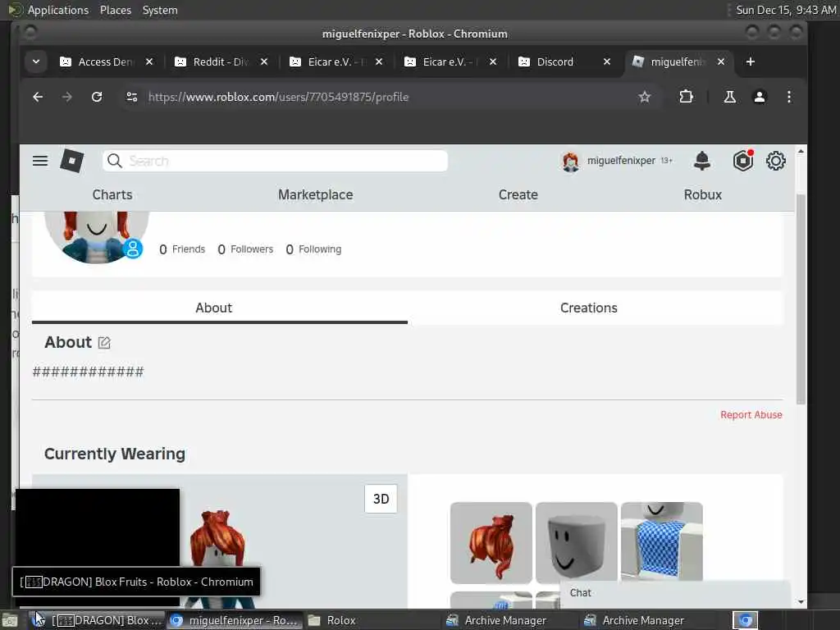The image size is (840, 630).
Task: Open the Roblox hamburger navigation menu
Action: pyautogui.click(x=40, y=161)
